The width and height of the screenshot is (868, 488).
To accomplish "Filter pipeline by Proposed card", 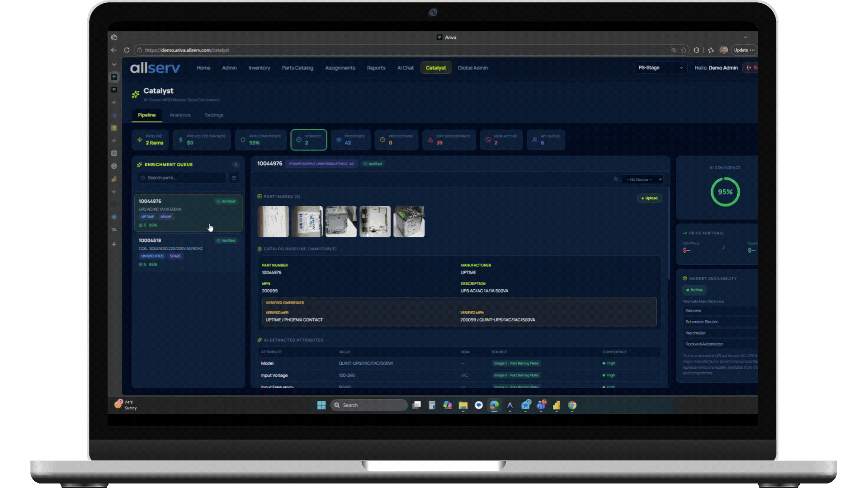I will pos(351,140).
